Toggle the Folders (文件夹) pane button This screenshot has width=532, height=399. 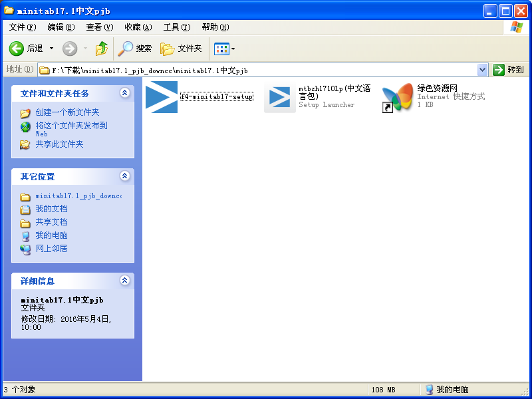click(181, 49)
